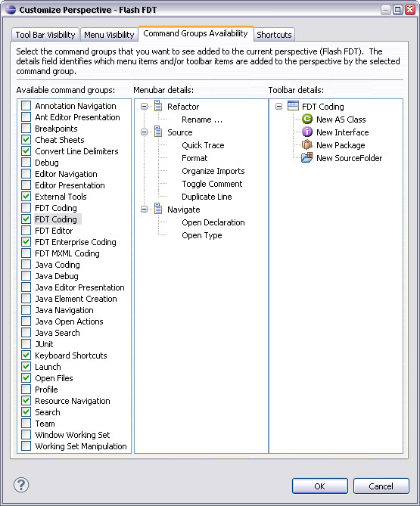Collapse the Source tree node
420x506 pixels.
(145, 132)
